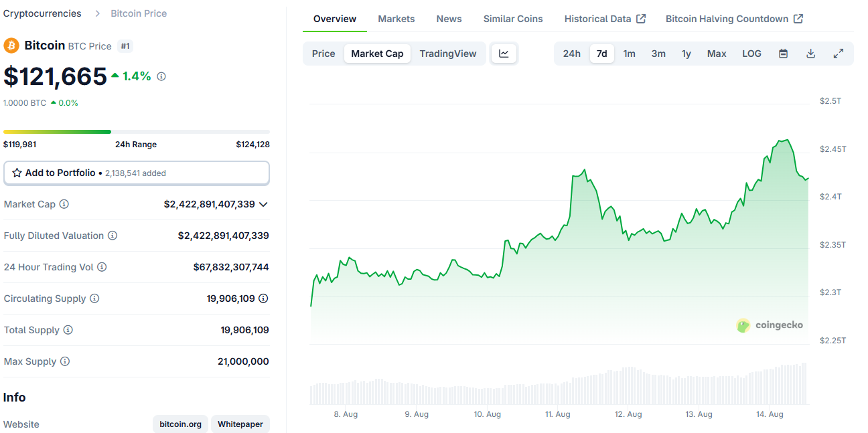Click the info icon beside 1.4% change

point(161,76)
